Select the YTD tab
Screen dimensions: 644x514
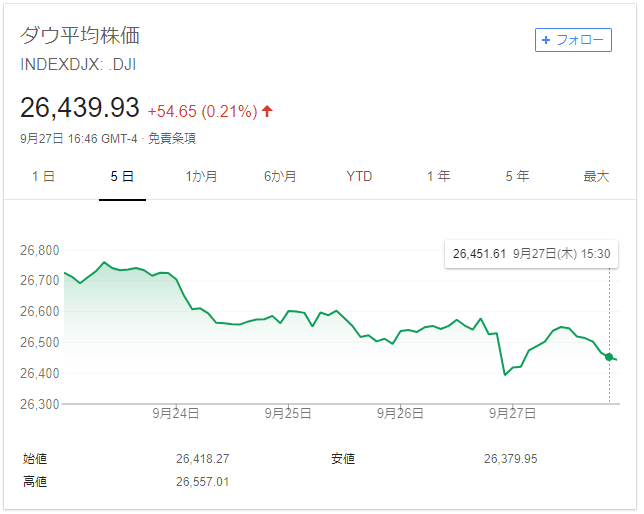(359, 177)
